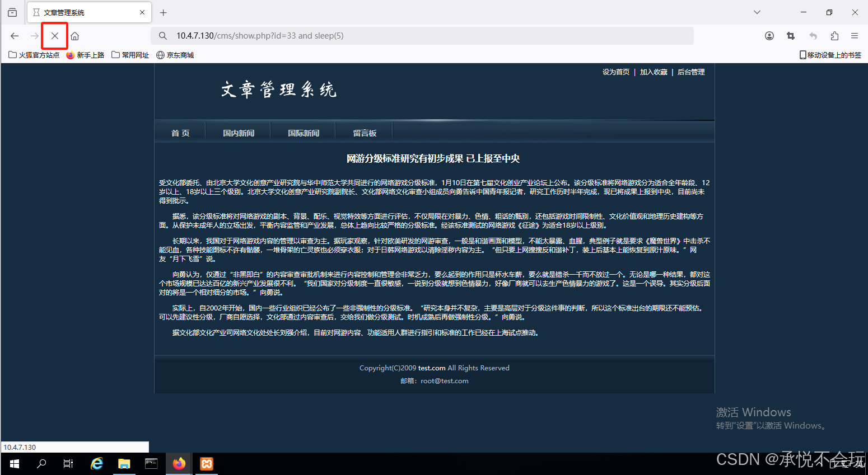Image resolution: width=868 pixels, height=475 pixels.
Task: Click the URL address bar field
Action: coord(422,36)
